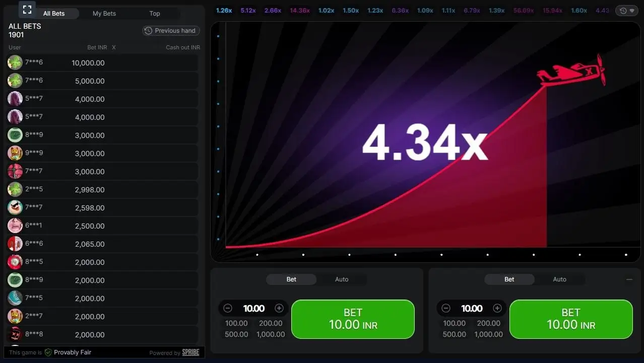Increase left bet amount with plus icon

tap(279, 308)
